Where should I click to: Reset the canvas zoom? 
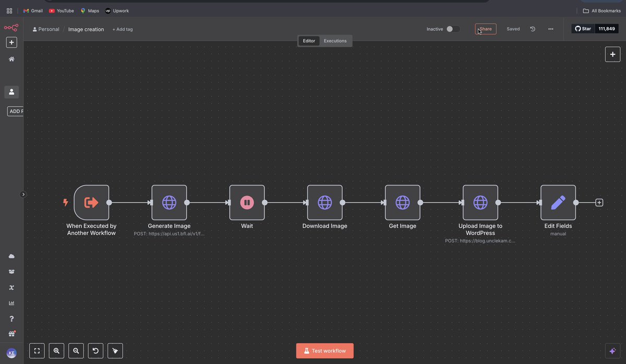click(95, 350)
